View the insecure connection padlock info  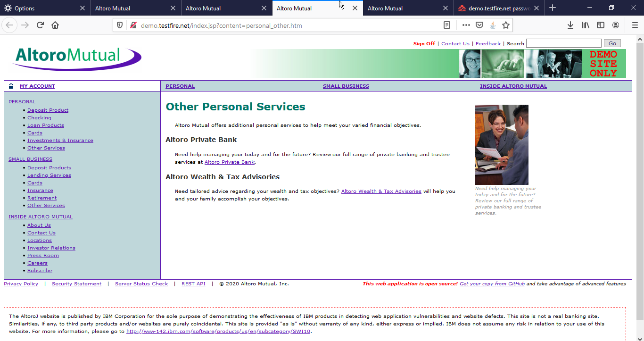pos(133,25)
